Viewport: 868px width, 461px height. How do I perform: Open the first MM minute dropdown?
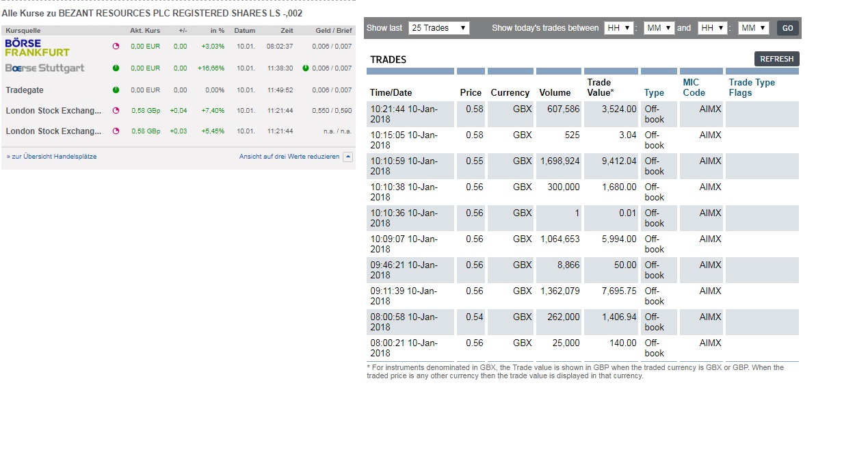[659, 28]
